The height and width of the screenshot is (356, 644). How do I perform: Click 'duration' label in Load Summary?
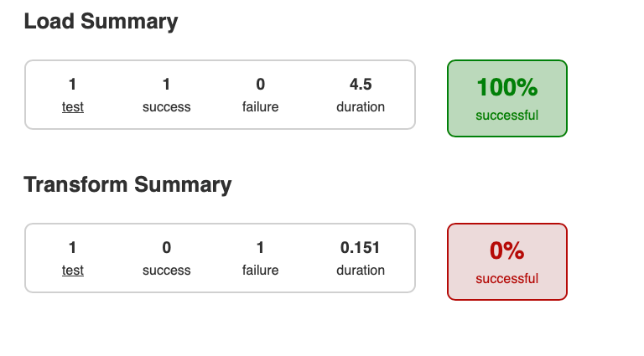point(361,107)
